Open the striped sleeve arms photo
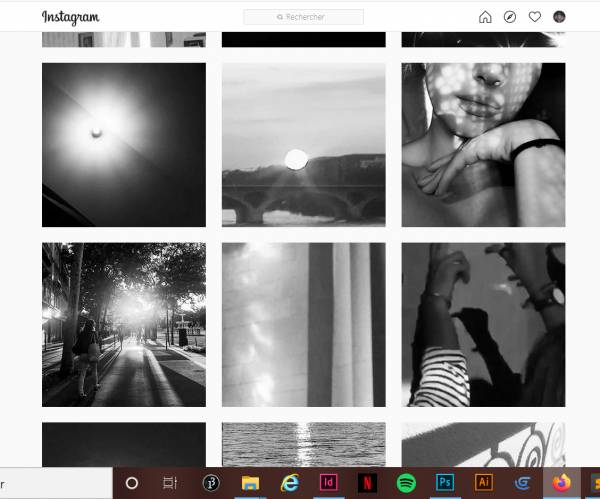The width and height of the screenshot is (600, 499). (483, 324)
